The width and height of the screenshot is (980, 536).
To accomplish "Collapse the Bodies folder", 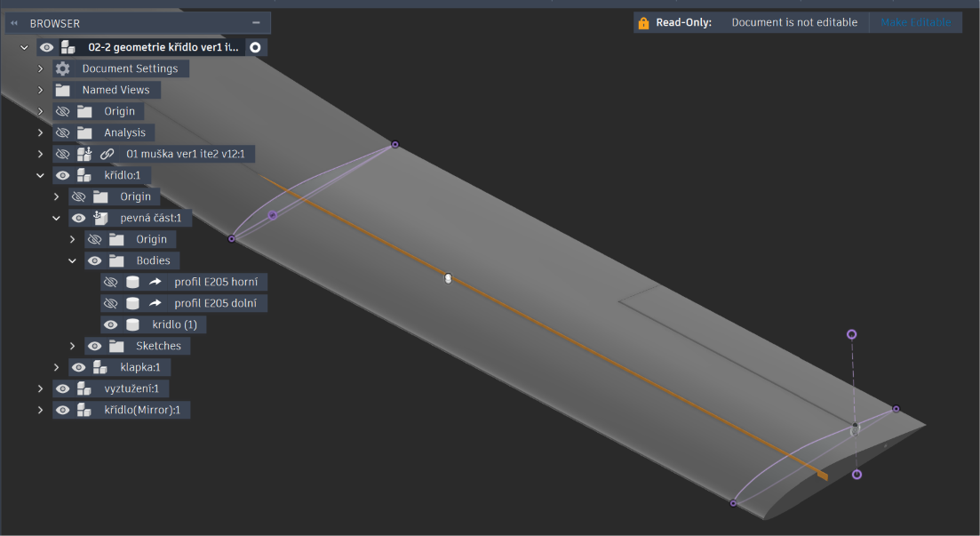I will tap(73, 260).
